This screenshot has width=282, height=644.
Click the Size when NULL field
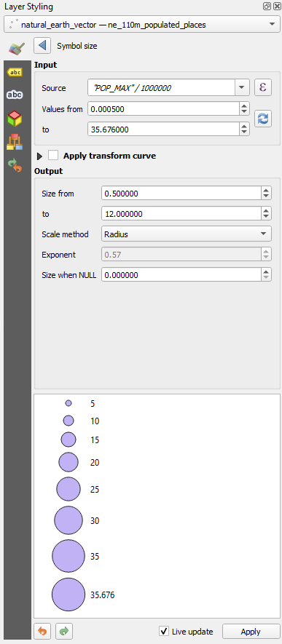click(x=181, y=275)
